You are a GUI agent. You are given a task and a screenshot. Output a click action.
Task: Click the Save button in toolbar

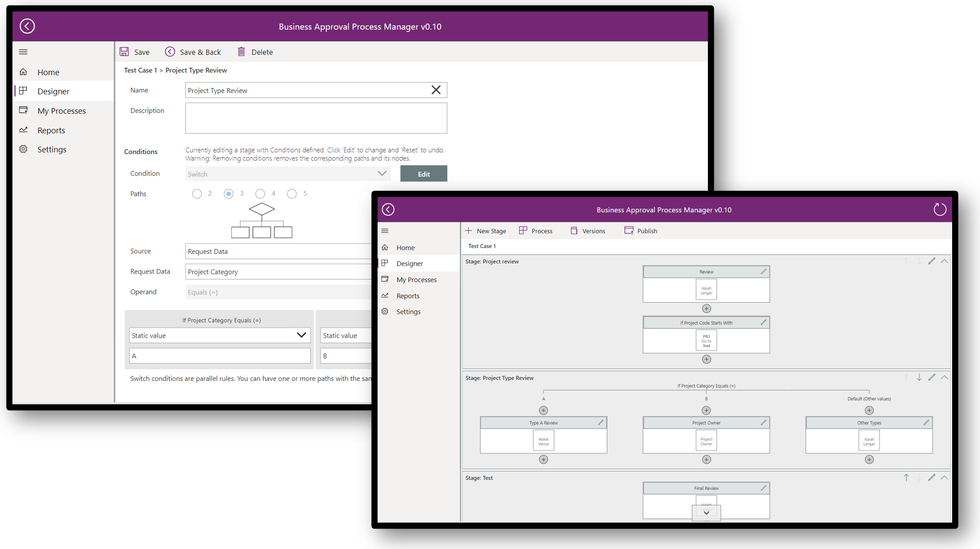pyautogui.click(x=135, y=52)
